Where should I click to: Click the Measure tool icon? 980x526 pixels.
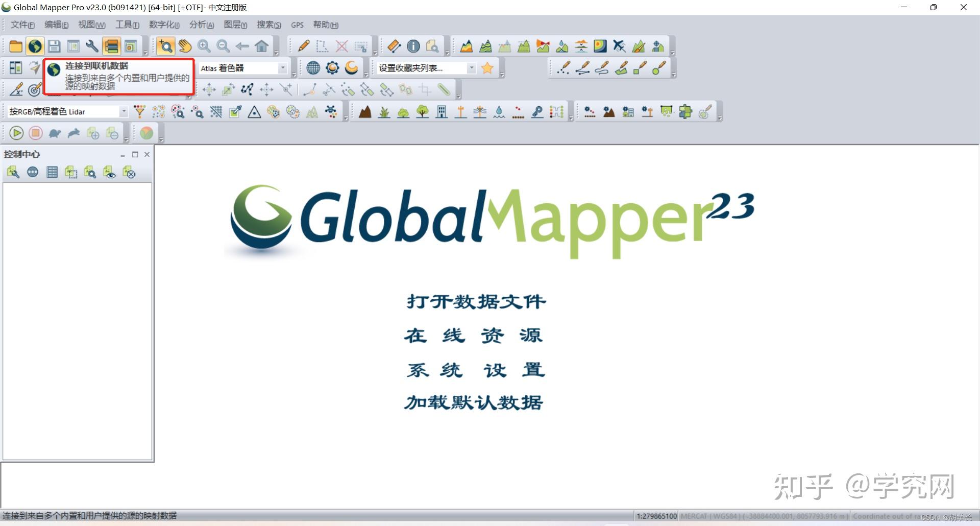coord(393,46)
